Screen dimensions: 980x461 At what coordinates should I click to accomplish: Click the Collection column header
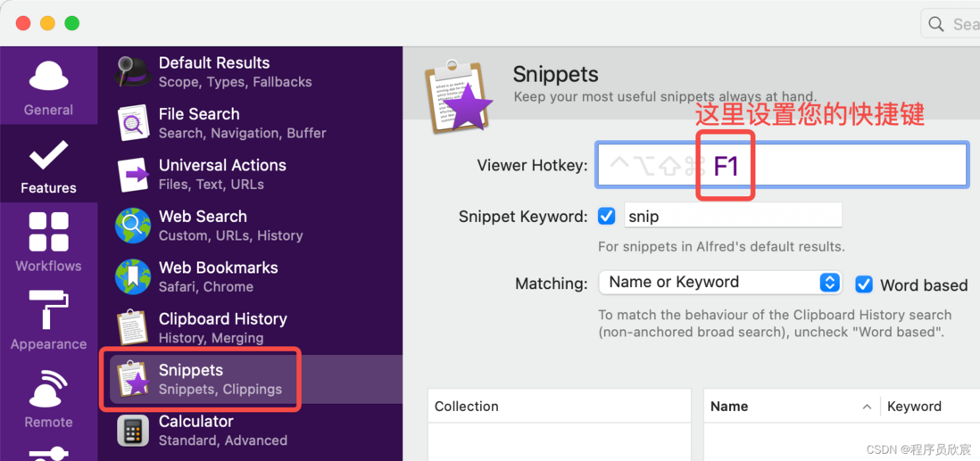pos(560,406)
